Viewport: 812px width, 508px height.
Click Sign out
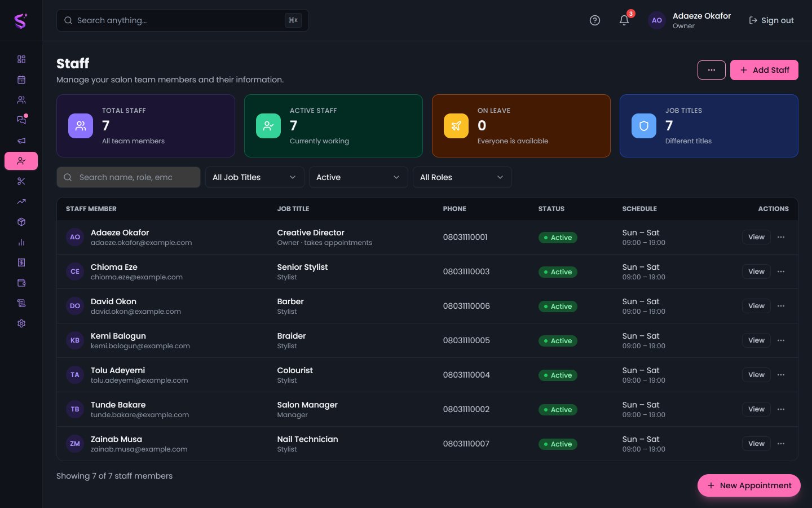pos(771,20)
